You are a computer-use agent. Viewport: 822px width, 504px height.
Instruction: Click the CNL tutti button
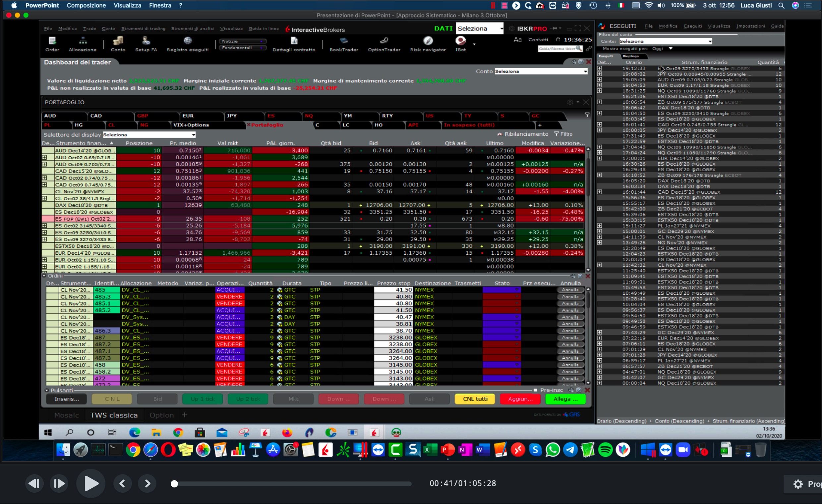click(475, 399)
